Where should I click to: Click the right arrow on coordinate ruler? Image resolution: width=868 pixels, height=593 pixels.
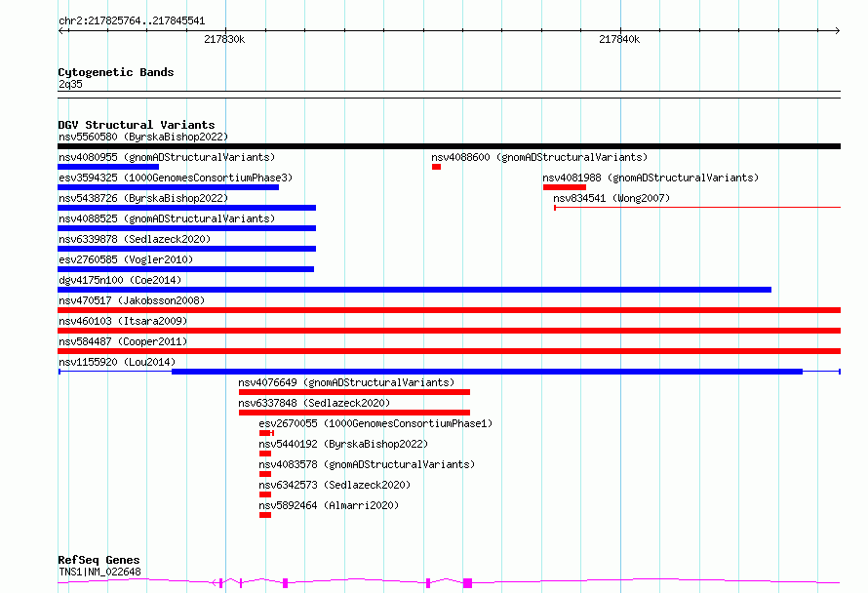(837, 30)
